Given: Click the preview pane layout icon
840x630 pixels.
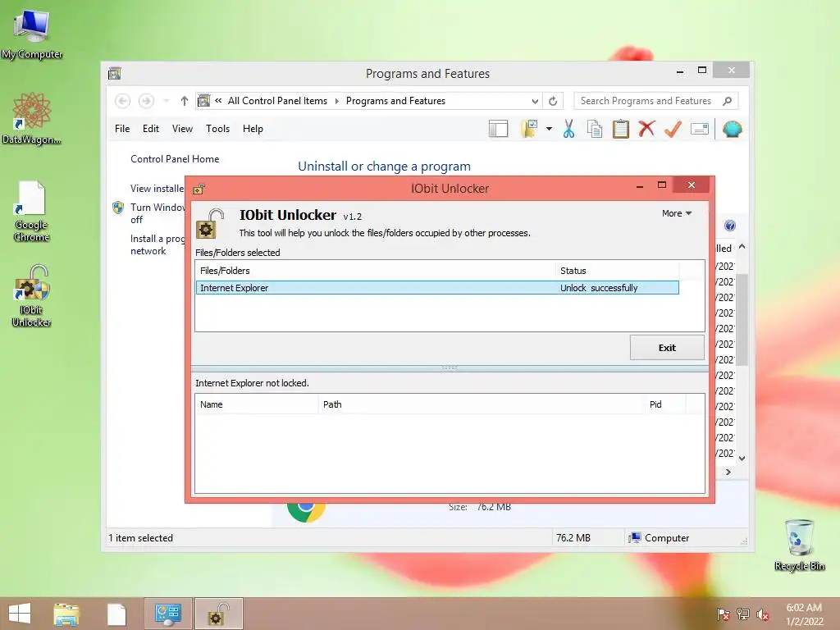Looking at the screenshot, I should (x=498, y=129).
